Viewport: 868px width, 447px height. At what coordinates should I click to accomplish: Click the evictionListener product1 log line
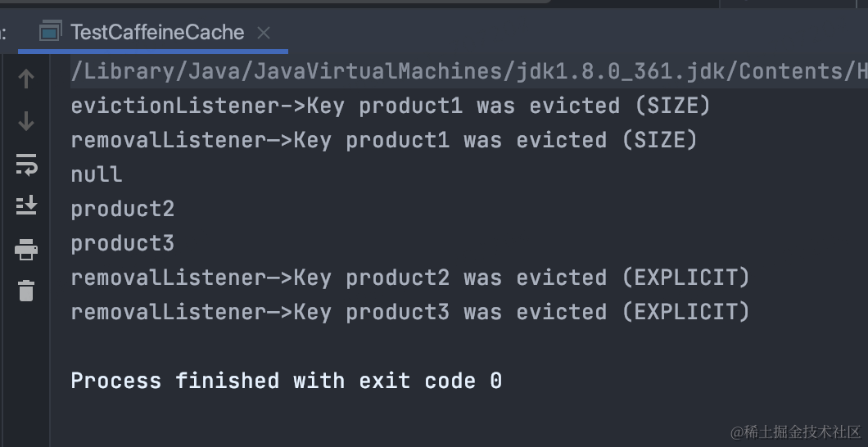[391, 106]
